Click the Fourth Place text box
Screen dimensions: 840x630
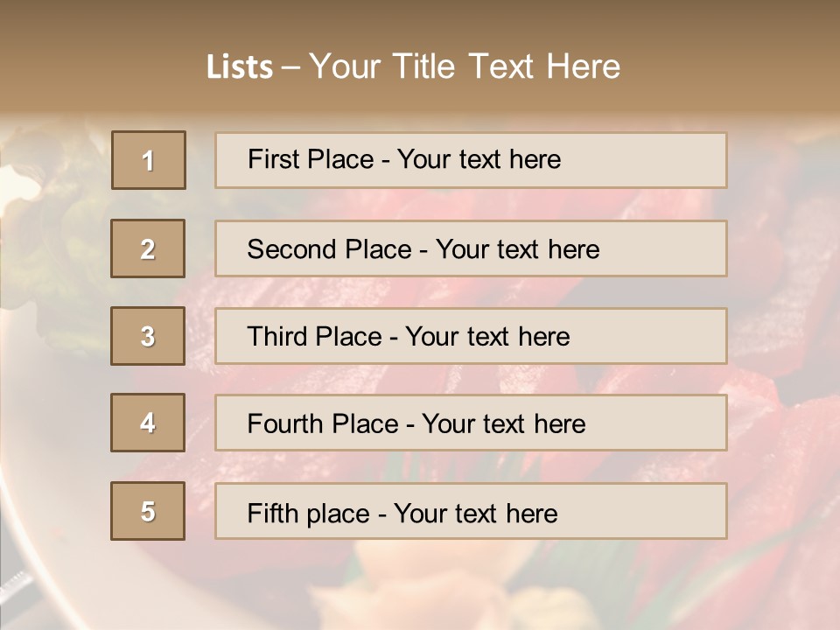tap(471, 423)
